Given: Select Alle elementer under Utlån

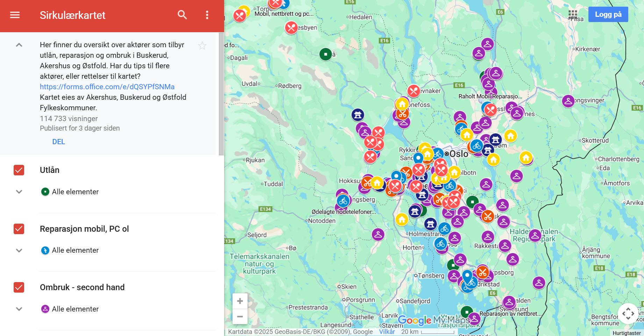Looking at the screenshot, I should 75,192.
